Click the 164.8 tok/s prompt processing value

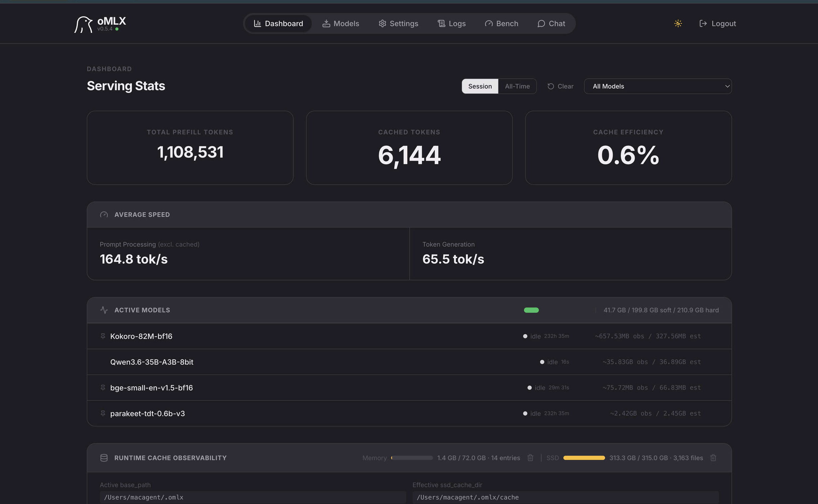point(134,259)
